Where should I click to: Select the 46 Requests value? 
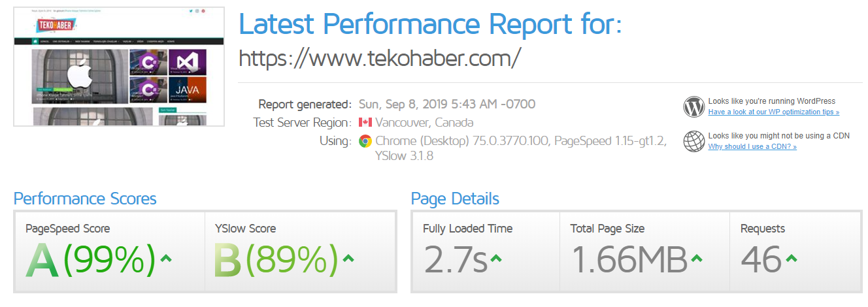pyautogui.click(x=761, y=259)
